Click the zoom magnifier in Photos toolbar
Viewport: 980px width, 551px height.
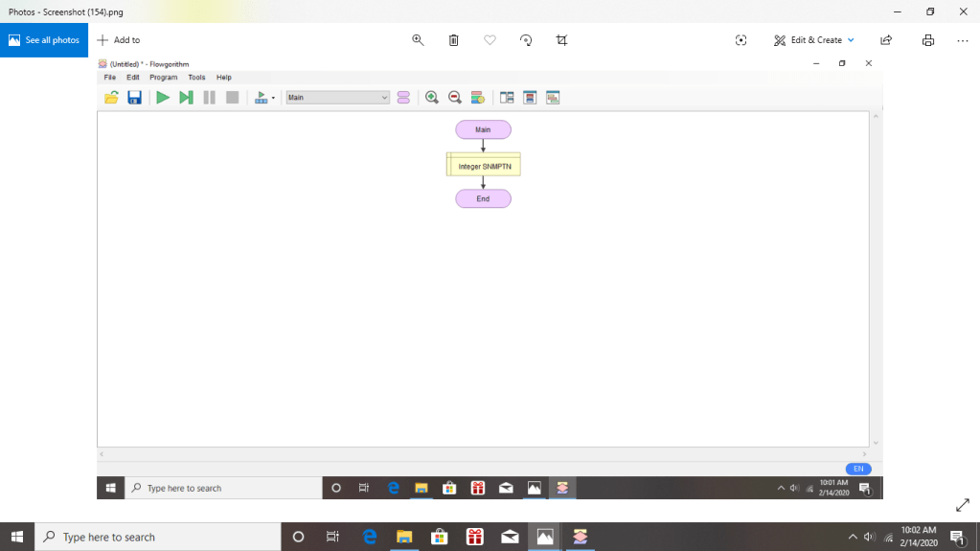tap(418, 40)
